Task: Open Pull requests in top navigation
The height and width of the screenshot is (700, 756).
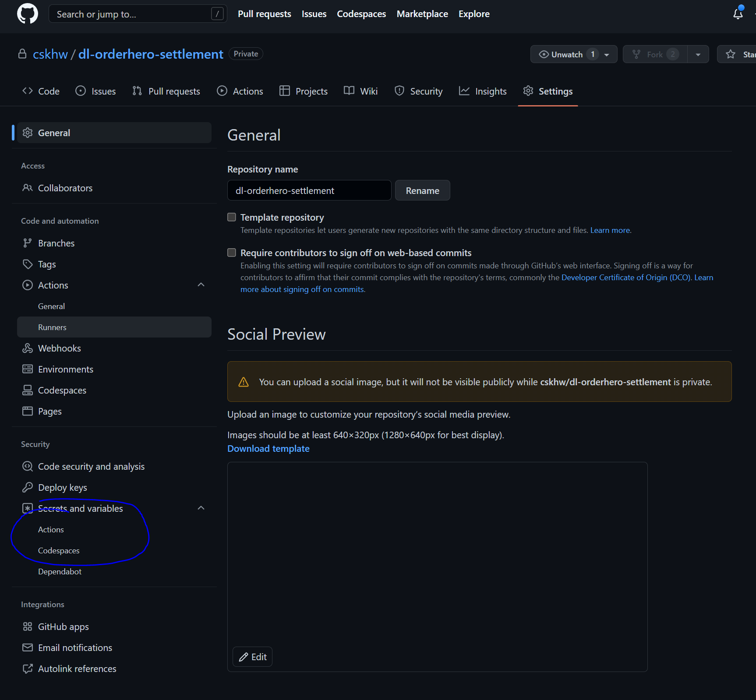Action: [x=265, y=14]
